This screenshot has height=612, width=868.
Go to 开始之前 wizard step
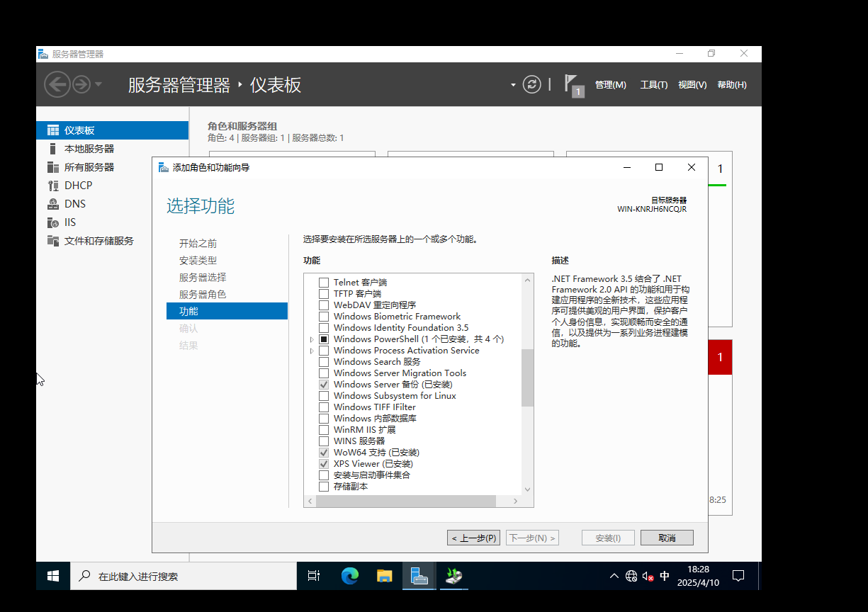tap(198, 243)
